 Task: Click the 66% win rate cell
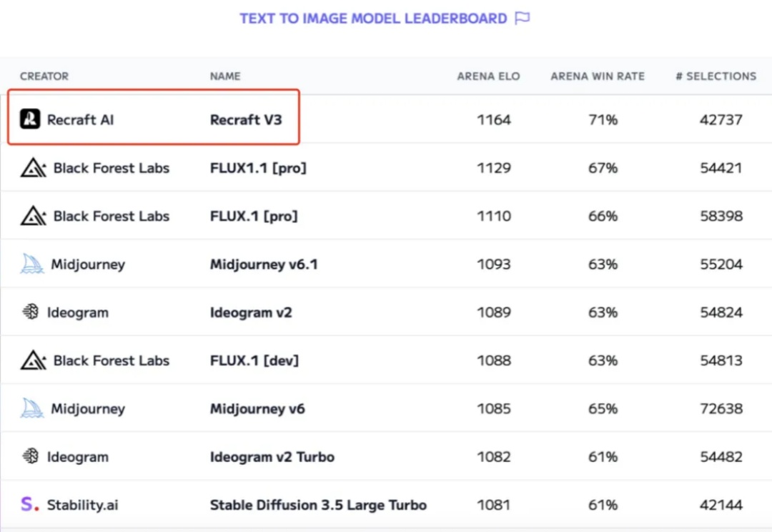tap(603, 216)
